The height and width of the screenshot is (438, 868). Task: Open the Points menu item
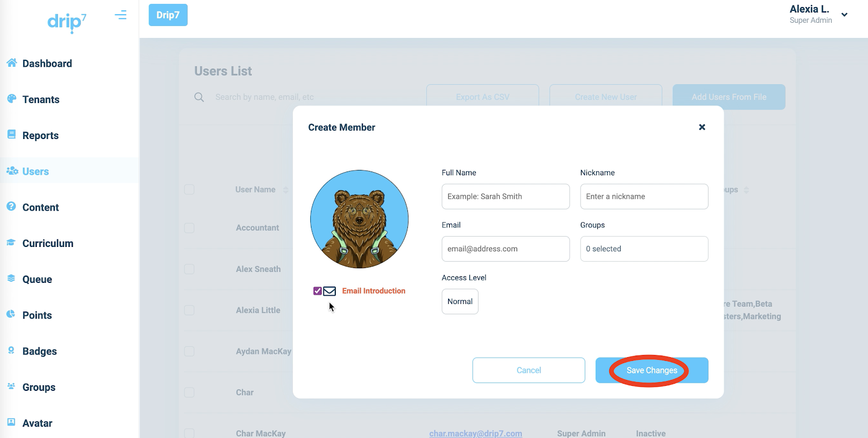point(37,315)
